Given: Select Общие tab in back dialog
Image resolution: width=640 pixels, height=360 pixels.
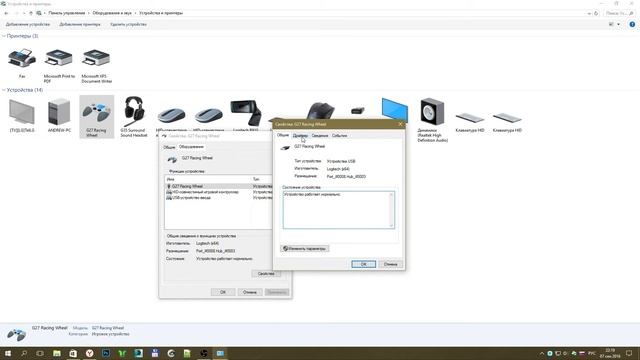Looking at the screenshot, I should click(x=169, y=147).
